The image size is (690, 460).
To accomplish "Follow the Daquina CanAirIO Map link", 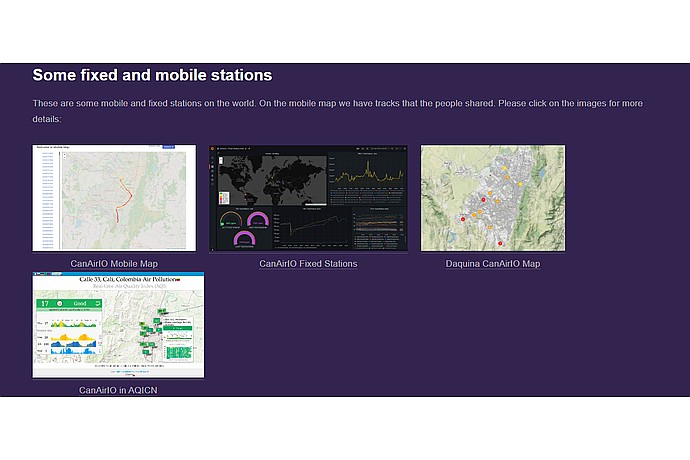I will coord(493,264).
